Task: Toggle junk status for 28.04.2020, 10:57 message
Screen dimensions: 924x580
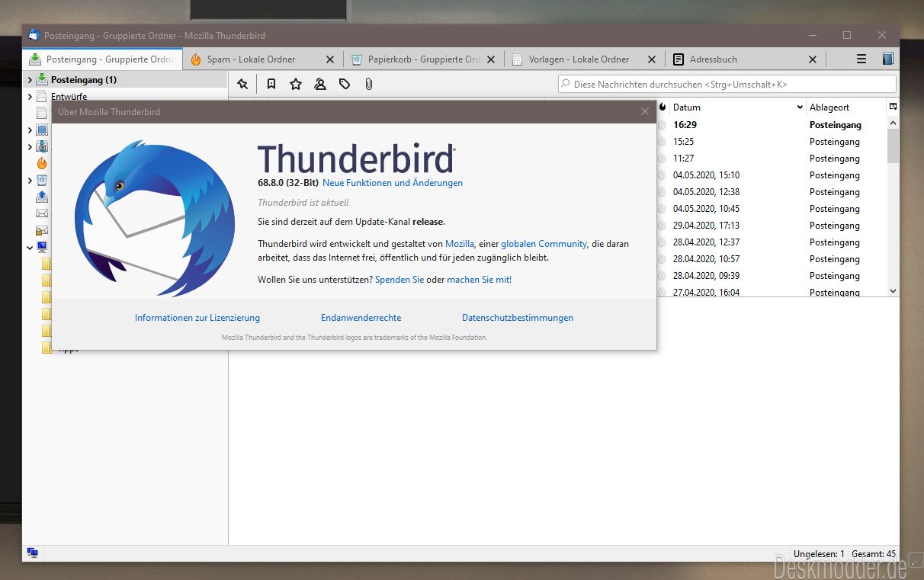Action: pyautogui.click(x=662, y=259)
